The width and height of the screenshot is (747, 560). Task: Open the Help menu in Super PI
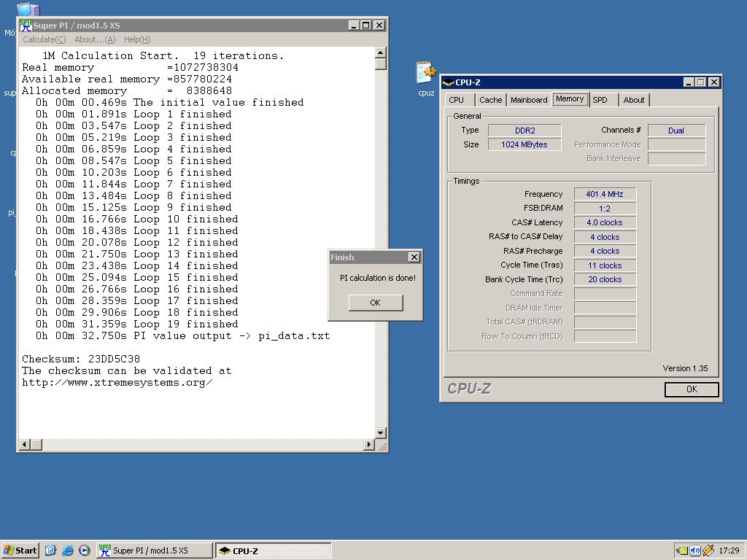click(x=137, y=39)
